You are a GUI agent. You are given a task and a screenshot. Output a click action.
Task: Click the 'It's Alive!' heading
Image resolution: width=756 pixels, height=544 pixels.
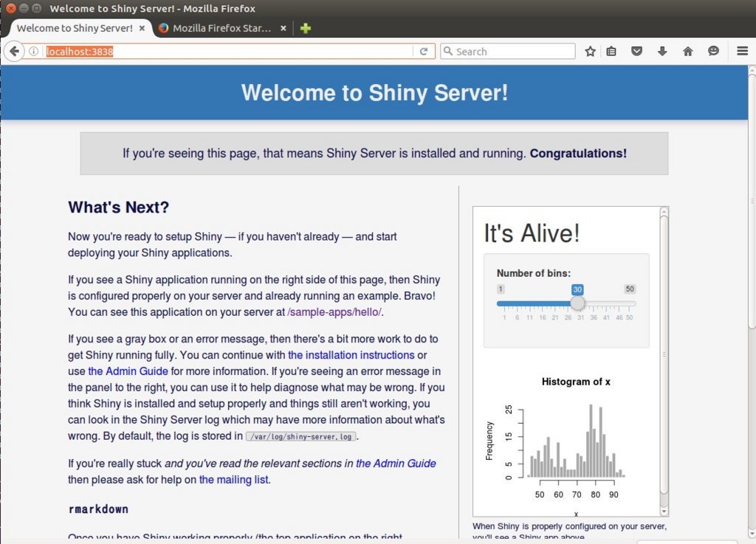pos(532,233)
